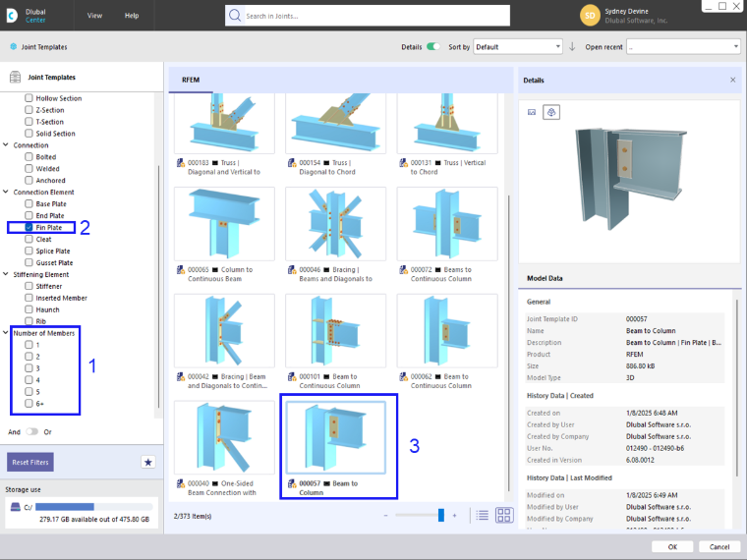The width and height of the screenshot is (747, 560).
Task: Click the template icon of item 000040
Action: [181, 483]
